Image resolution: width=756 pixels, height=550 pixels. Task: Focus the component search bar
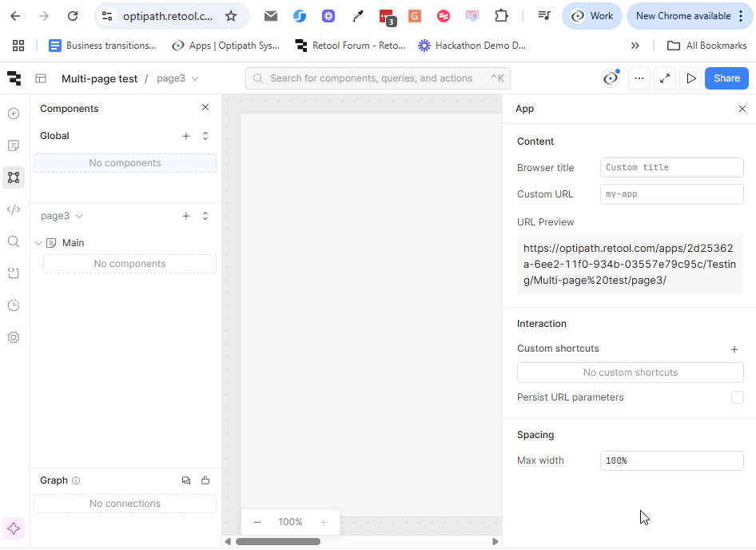(377, 78)
